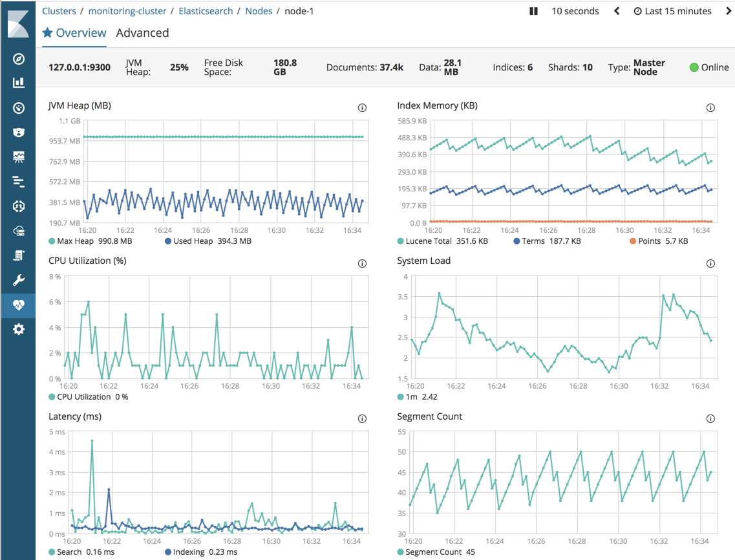
Task: Open the Nodes breadcrumb link
Action: [x=259, y=10]
